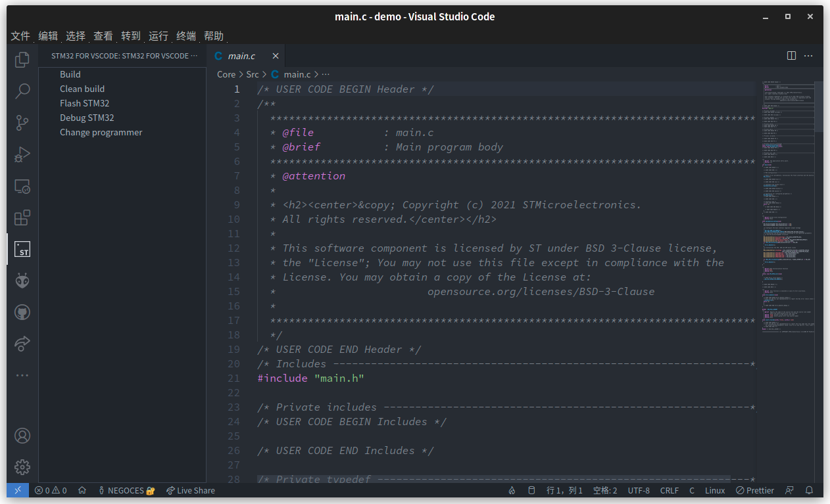Open the Remote Explorer icon
830x504 pixels.
click(22, 186)
